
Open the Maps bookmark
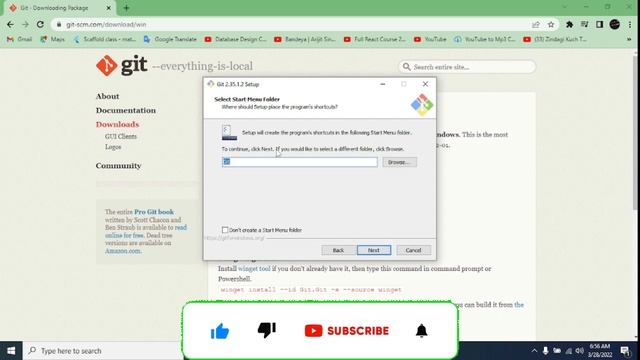point(53,39)
